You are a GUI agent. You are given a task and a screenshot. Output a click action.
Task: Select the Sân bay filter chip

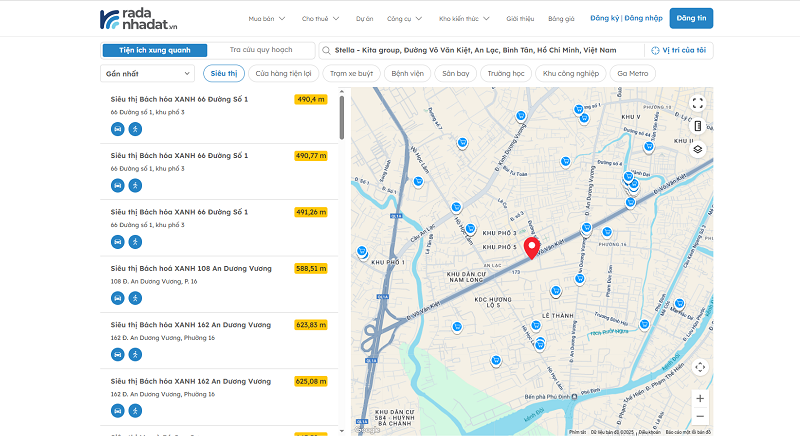[456, 73]
